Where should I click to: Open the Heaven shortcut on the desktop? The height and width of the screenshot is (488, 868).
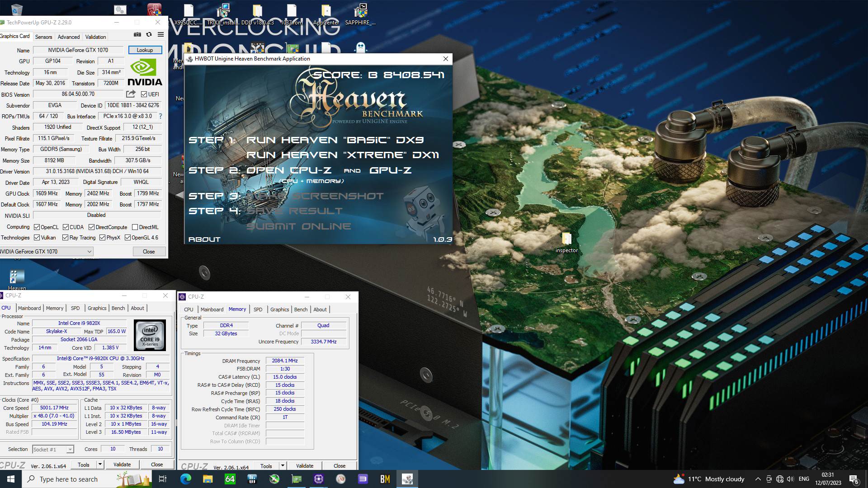(17, 280)
